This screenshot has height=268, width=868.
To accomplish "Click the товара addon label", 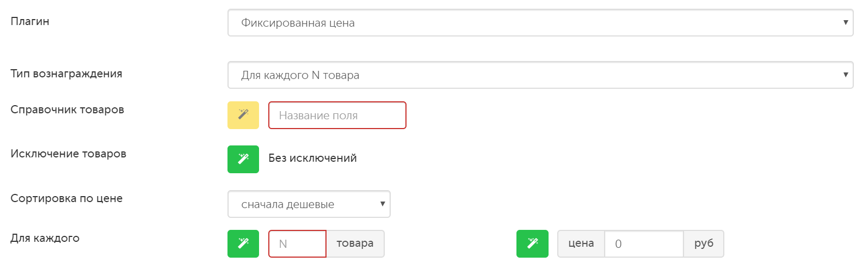I will (x=355, y=243).
